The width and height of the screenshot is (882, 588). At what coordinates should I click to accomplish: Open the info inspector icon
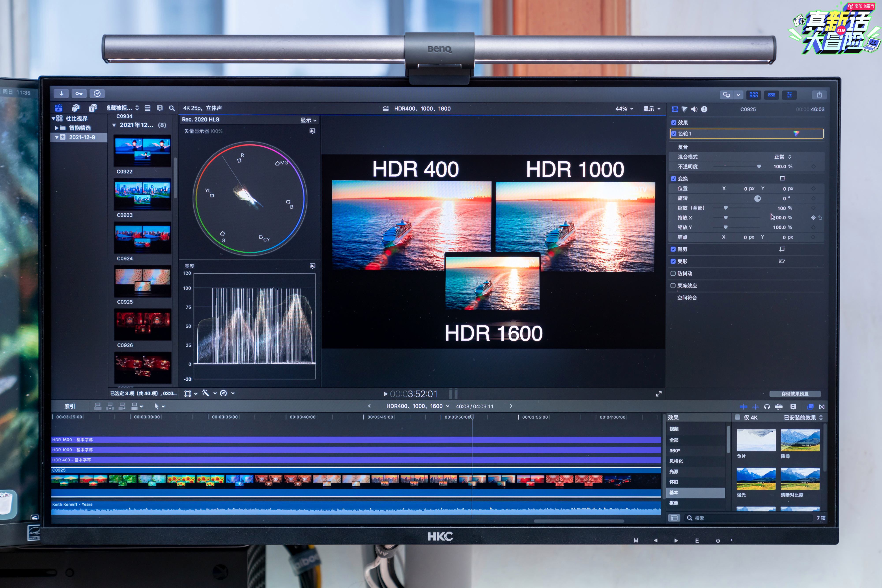[x=704, y=109]
